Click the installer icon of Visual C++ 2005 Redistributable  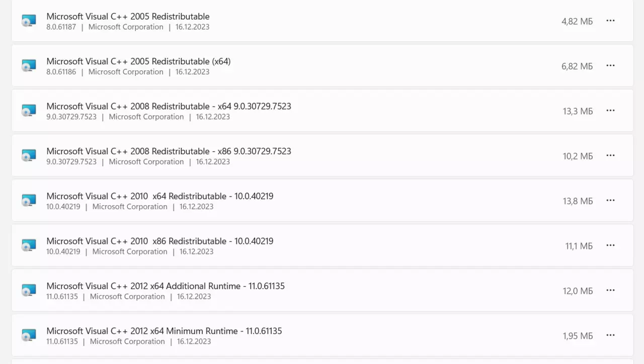[29, 21]
